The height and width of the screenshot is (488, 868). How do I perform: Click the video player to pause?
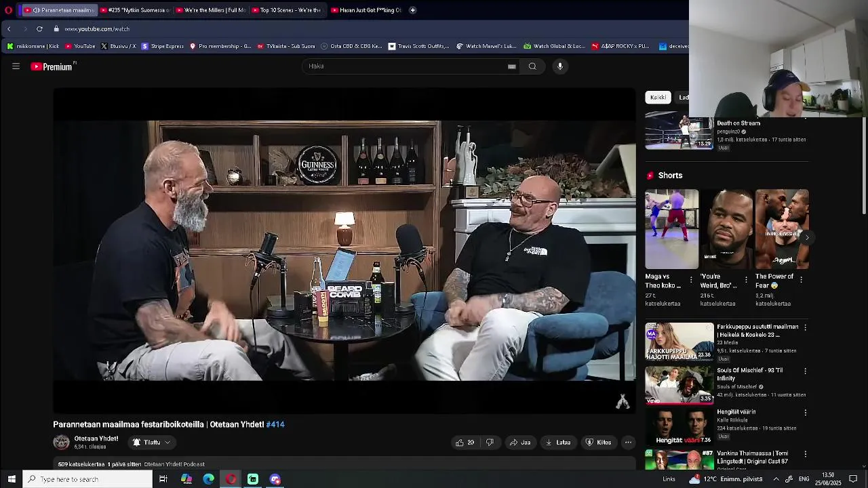click(x=344, y=251)
